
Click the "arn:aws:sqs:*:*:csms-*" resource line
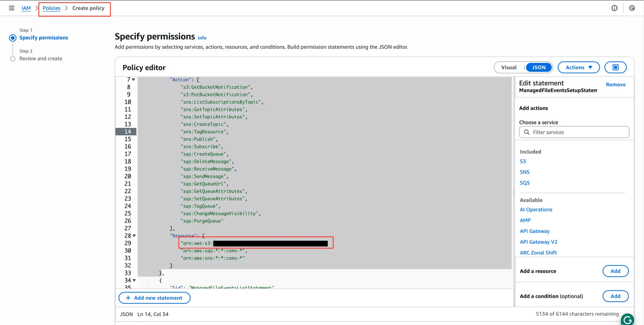(x=214, y=251)
